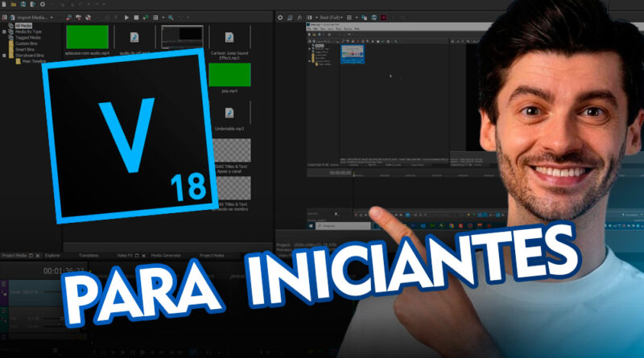This screenshot has width=644, height=358.
Task: Open the Split Screen View dropdown arrow
Action: tap(316, 18)
